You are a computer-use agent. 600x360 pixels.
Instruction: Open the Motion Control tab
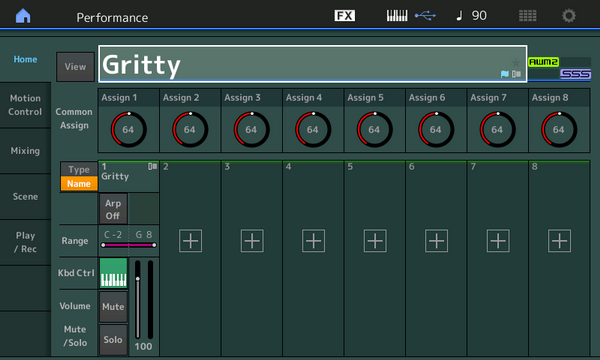[x=25, y=105]
